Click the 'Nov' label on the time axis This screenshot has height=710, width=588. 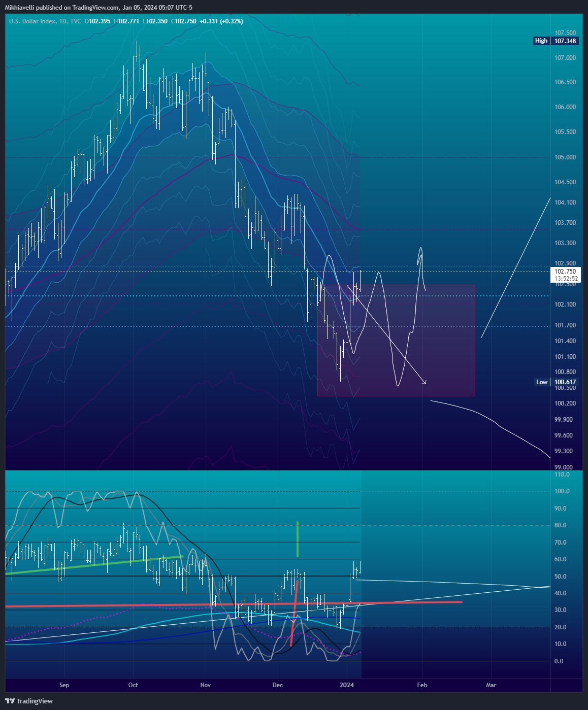tap(206, 685)
